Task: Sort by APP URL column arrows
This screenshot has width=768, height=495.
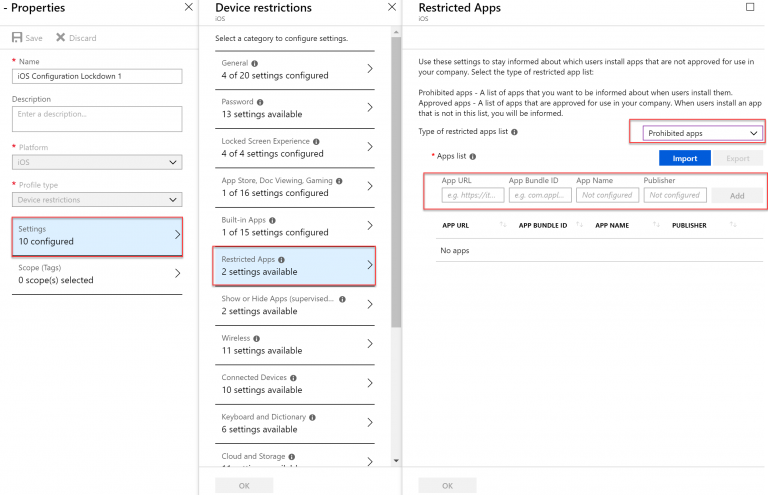Action: pos(503,225)
